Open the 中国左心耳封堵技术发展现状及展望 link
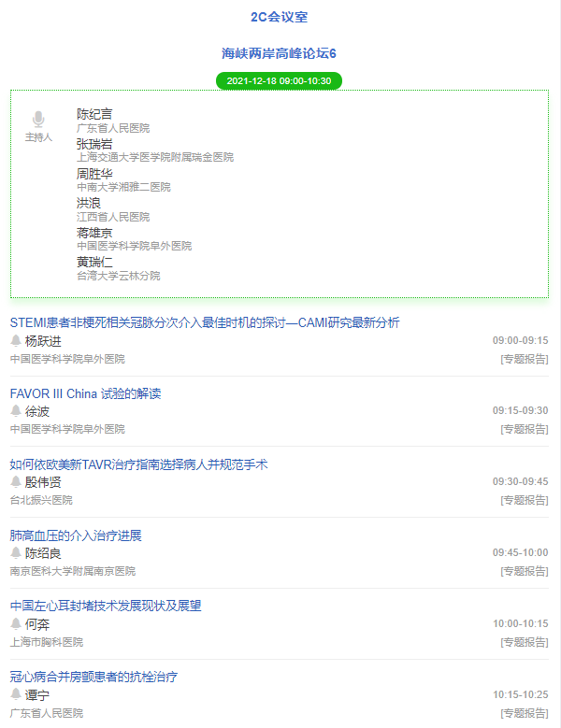 click(106, 606)
